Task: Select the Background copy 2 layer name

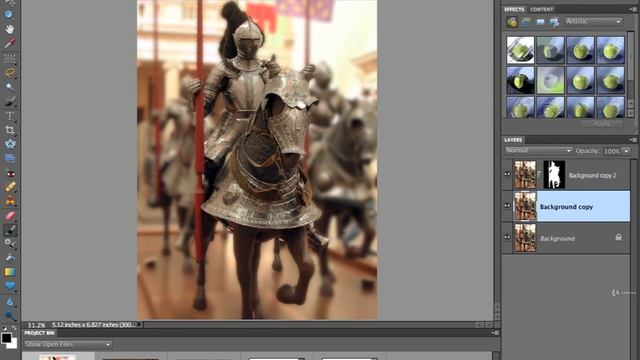Action: coord(592,175)
